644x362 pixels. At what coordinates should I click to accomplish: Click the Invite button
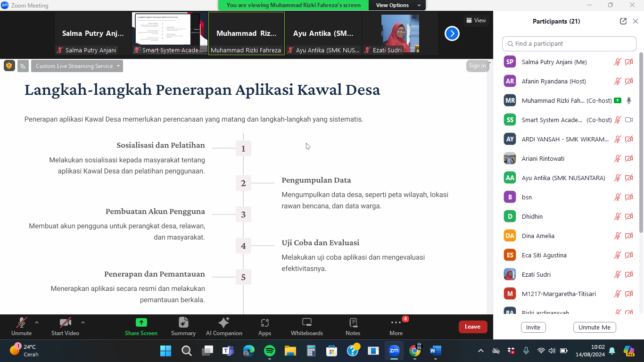[x=533, y=327]
